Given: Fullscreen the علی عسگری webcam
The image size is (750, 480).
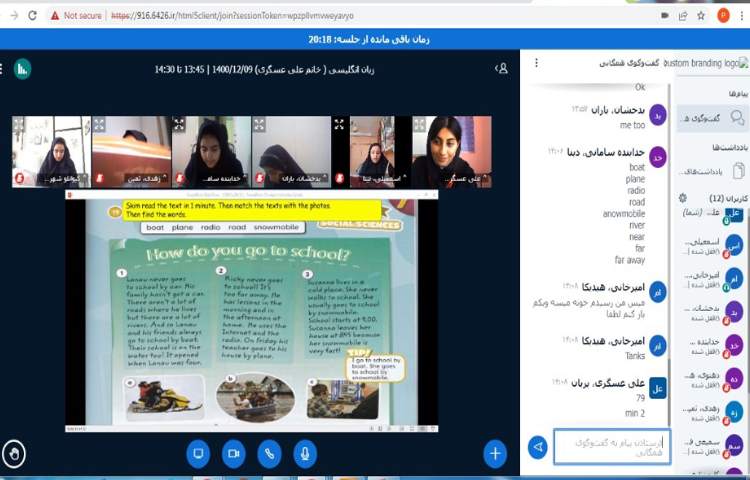Looking at the screenshot, I should coord(419,125).
